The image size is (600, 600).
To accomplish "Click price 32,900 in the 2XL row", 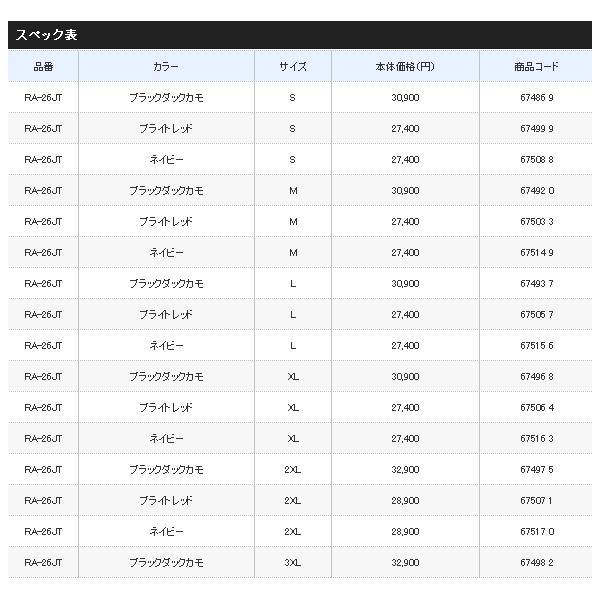I will (405, 470).
